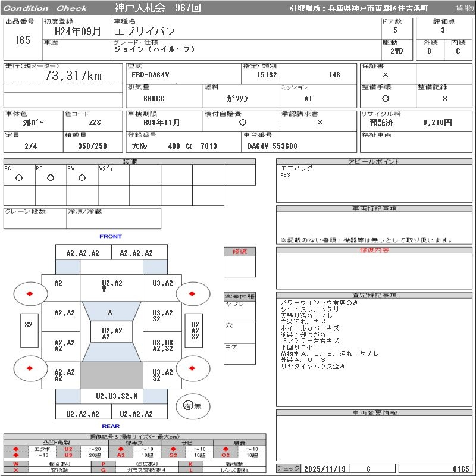Click the windshield panel marked A
This screenshot has height=476, width=476.
tap(110, 312)
